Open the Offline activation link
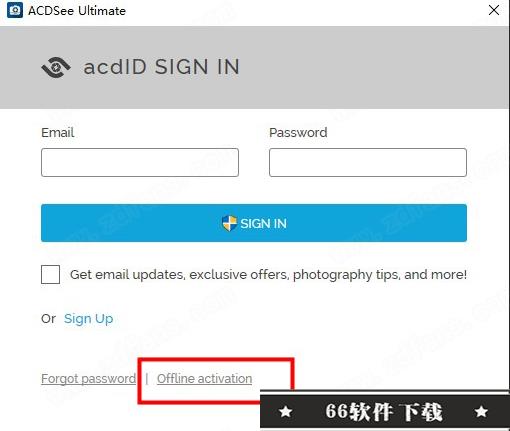510x431 pixels. coord(204,379)
